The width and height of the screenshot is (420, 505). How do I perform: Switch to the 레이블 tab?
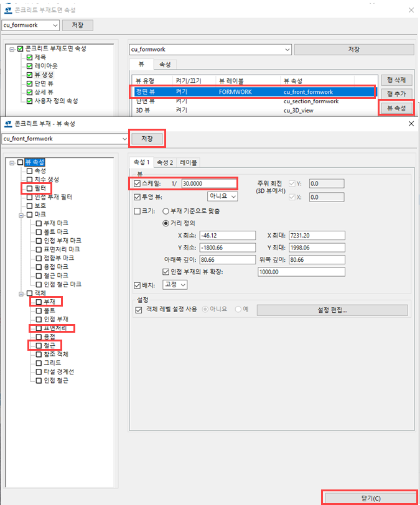tap(189, 163)
